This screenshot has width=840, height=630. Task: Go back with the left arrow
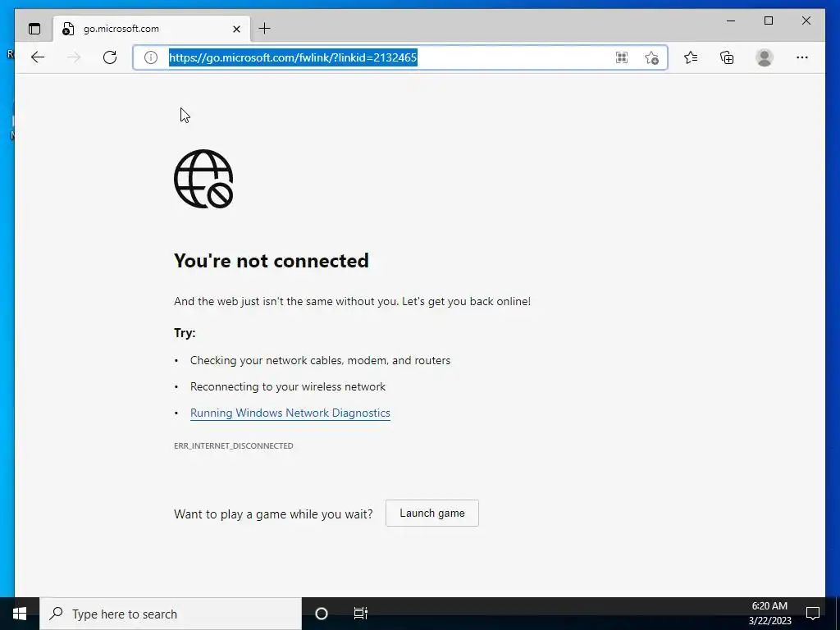(38, 57)
